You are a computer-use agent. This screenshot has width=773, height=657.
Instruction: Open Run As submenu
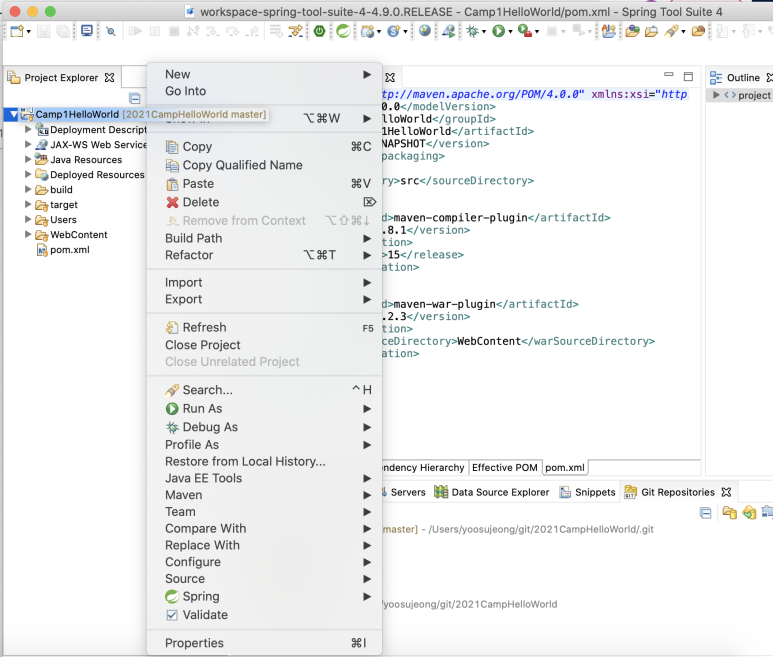tap(264, 409)
